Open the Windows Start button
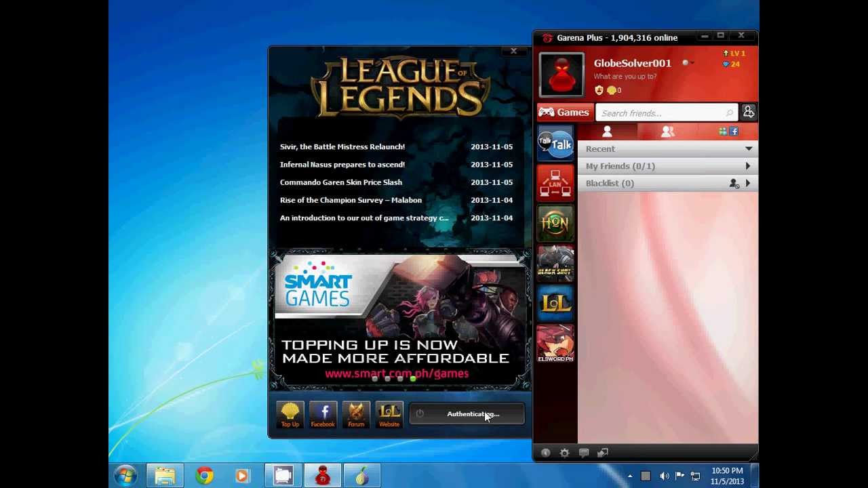This screenshot has width=868, height=488. point(125,476)
